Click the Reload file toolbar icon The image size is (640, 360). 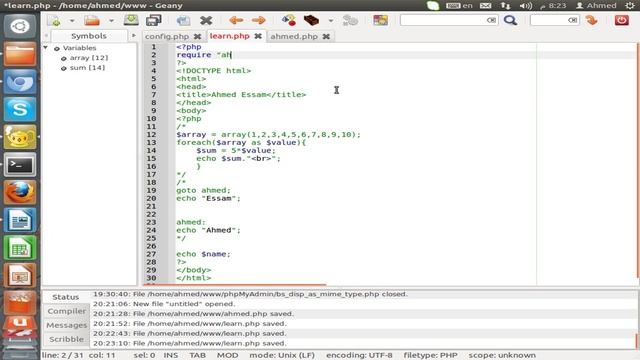(x=183, y=20)
